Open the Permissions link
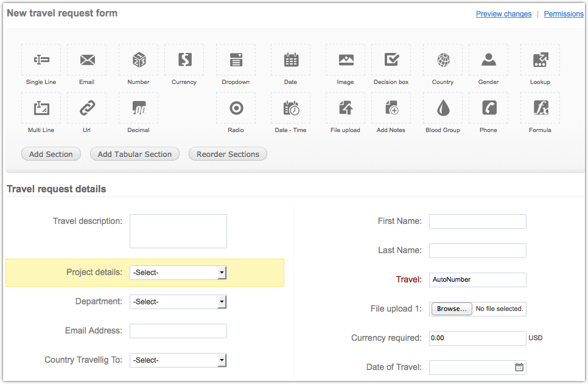 pos(563,14)
